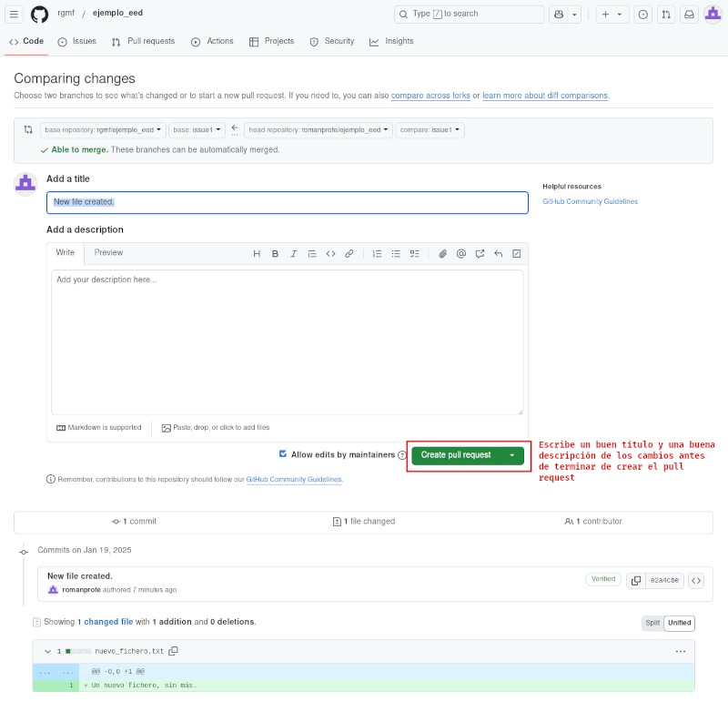Screen dimensions: 728x702
Task: Open GitHub notifications inbox icon
Action: pyautogui.click(x=689, y=14)
